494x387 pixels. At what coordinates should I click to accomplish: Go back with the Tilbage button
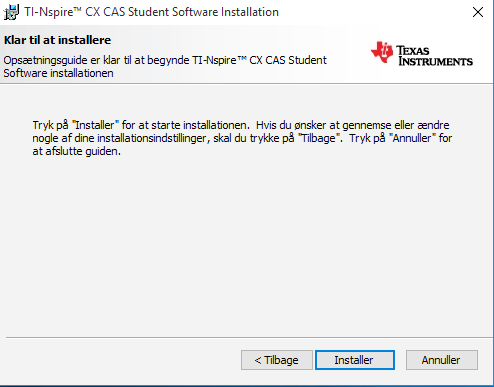277,360
